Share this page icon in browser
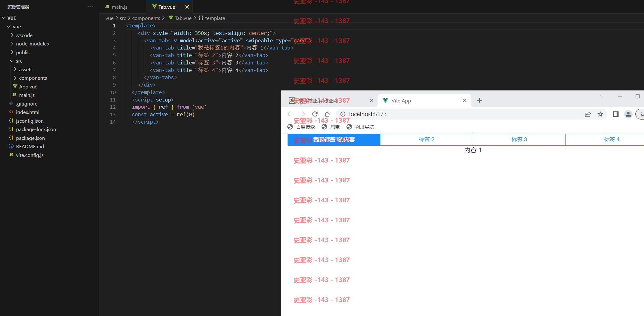The height and width of the screenshot is (316, 644). 588,114
